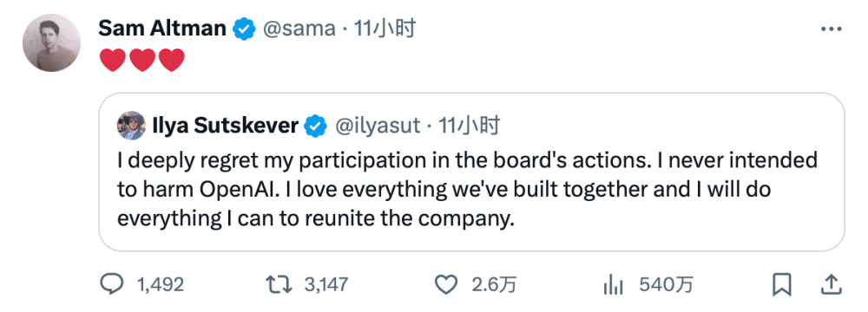
Task: Click the @ilyasut handle
Action: click(378, 127)
